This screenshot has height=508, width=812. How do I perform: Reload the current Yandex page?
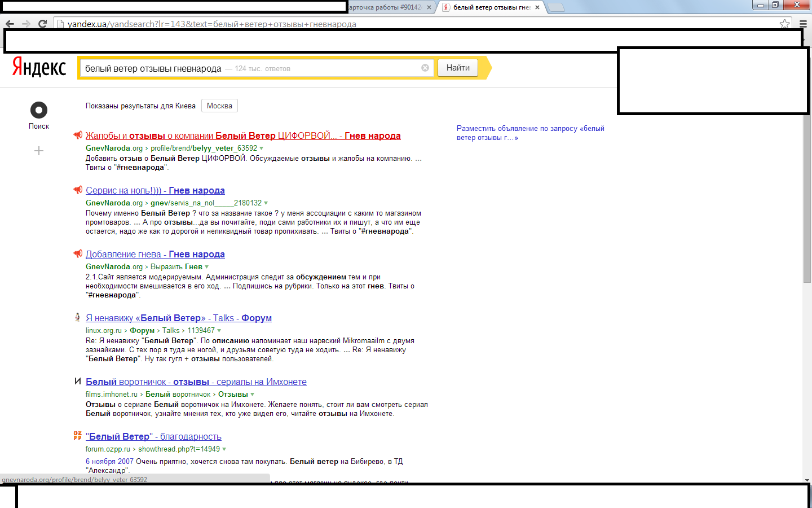click(x=42, y=24)
